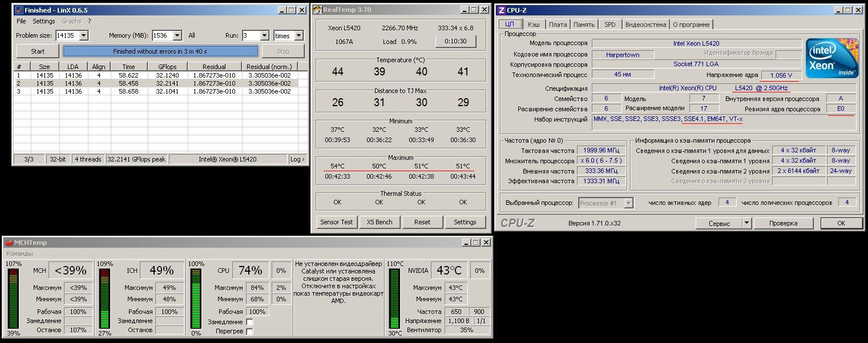Switch to the Память tab in CPU-Z
The image size is (868, 343).
pos(584,25)
